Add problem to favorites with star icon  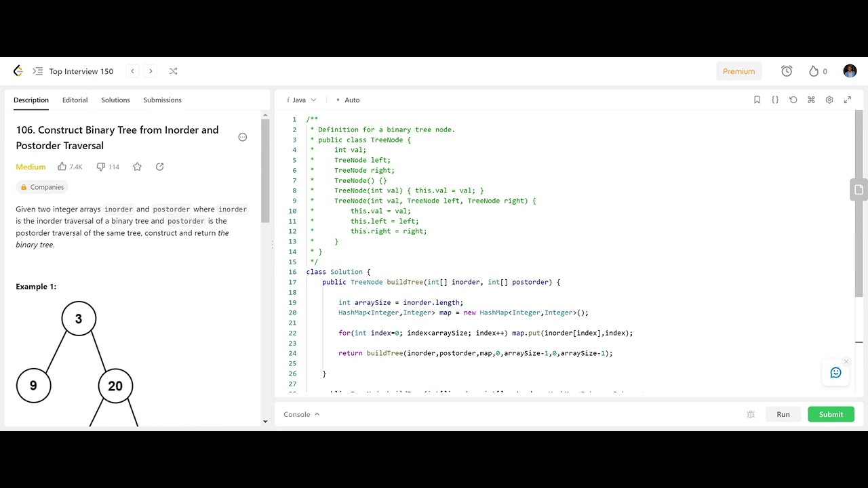(137, 167)
